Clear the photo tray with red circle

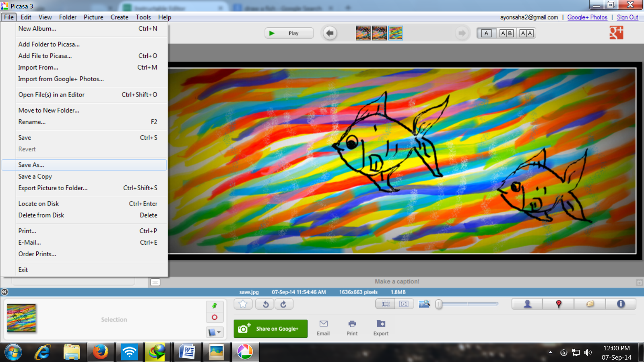coord(215,317)
